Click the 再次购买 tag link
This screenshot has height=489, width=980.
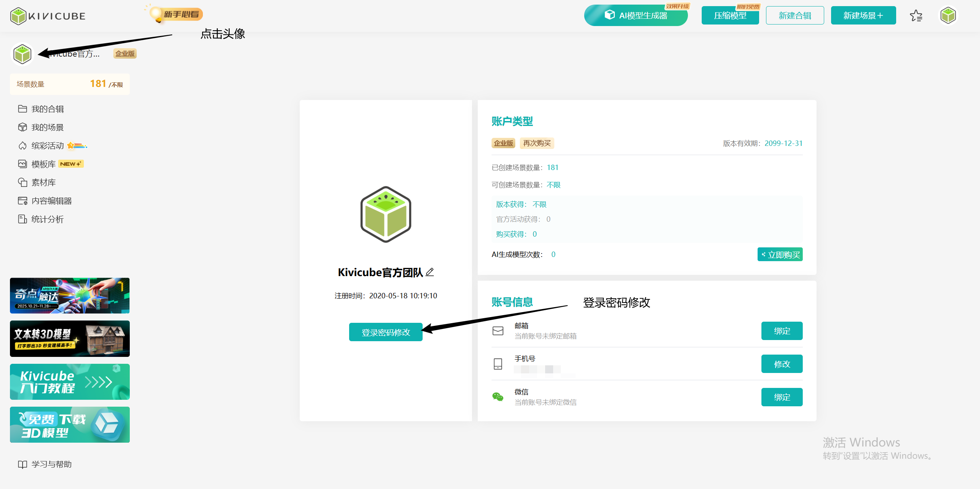pos(537,143)
